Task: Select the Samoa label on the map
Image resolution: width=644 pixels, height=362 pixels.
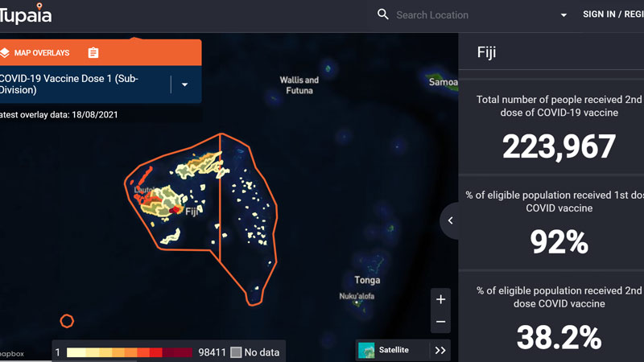Action: pyautogui.click(x=444, y=82)
